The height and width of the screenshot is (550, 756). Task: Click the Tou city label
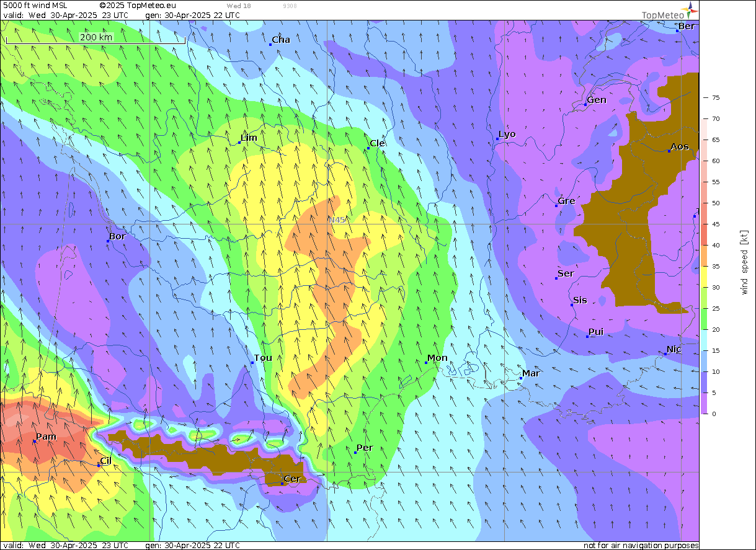coord(263,358)
